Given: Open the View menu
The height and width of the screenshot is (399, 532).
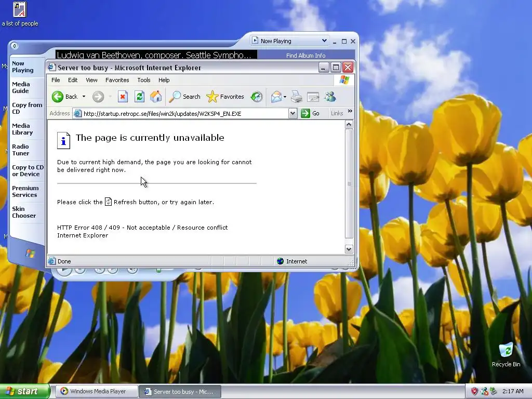Looking at the screenshot, I should click(91, 80).
